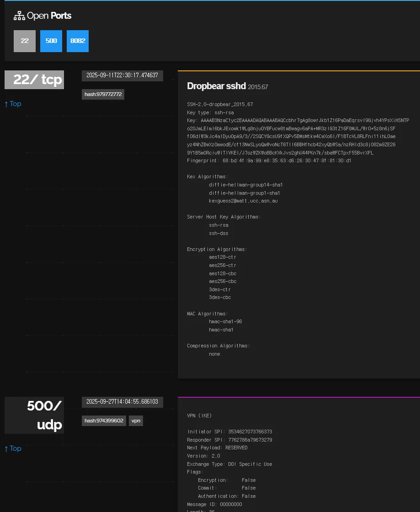The height and width of the screenshot is (512, 420).
Task: Go to Top link under 500/udp
Action: 13,448
